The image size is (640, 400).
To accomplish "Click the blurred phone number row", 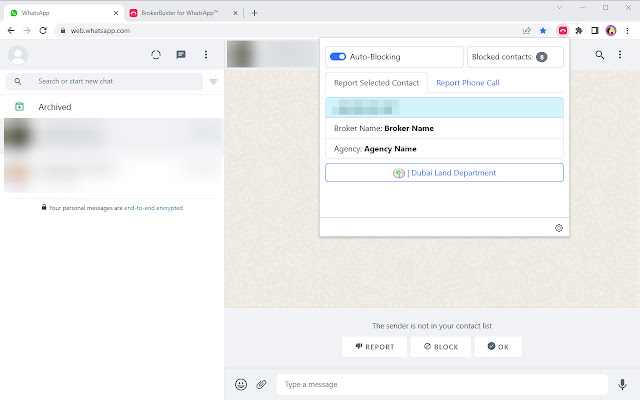I will [x=444, y=108].
